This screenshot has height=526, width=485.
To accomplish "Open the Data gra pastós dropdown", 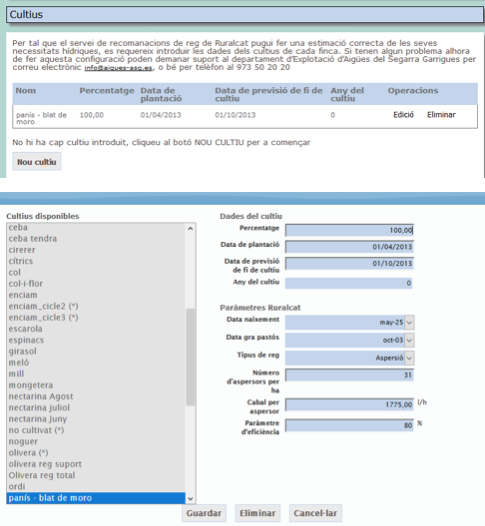I will point(409,340).
